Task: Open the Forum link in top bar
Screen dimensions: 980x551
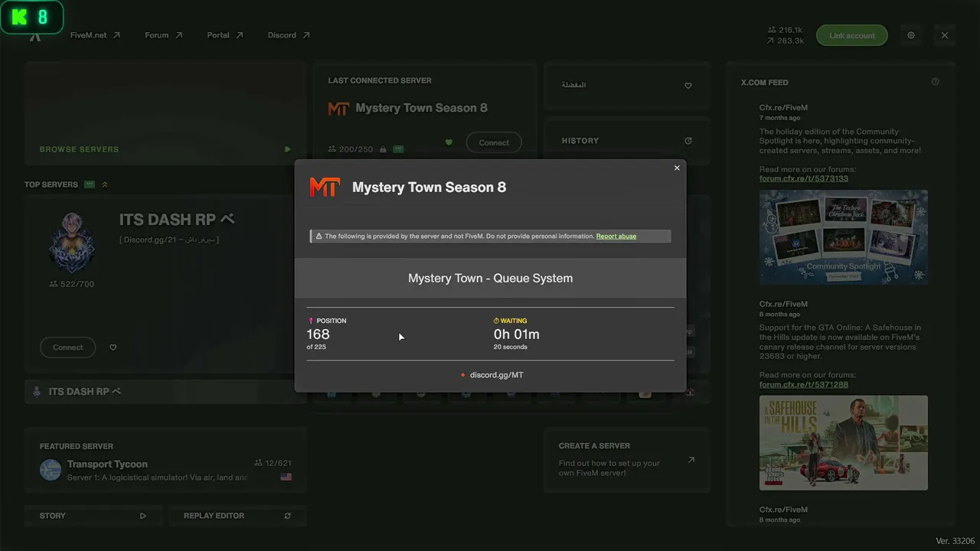Action: 164,35
